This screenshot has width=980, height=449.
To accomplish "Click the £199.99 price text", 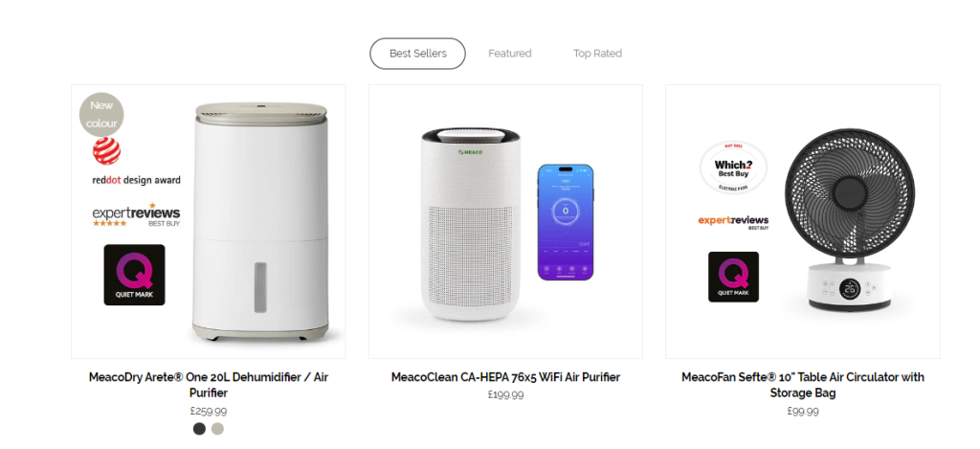I will pos(505,394).
